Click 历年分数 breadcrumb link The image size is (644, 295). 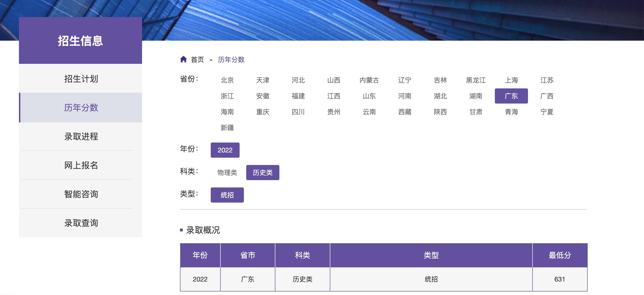point(231,60)
